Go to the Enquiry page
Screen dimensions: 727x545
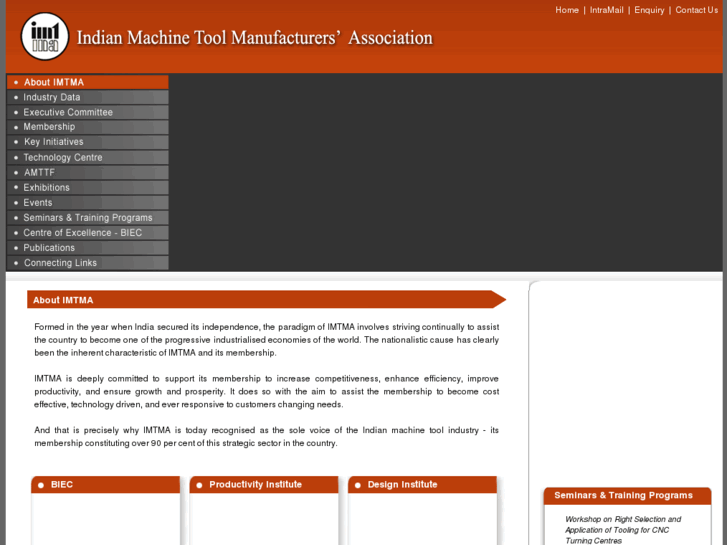649,10
